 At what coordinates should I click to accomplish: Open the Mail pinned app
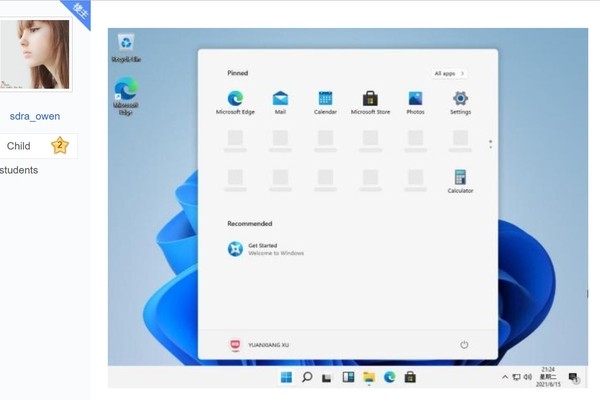point(280,103)
